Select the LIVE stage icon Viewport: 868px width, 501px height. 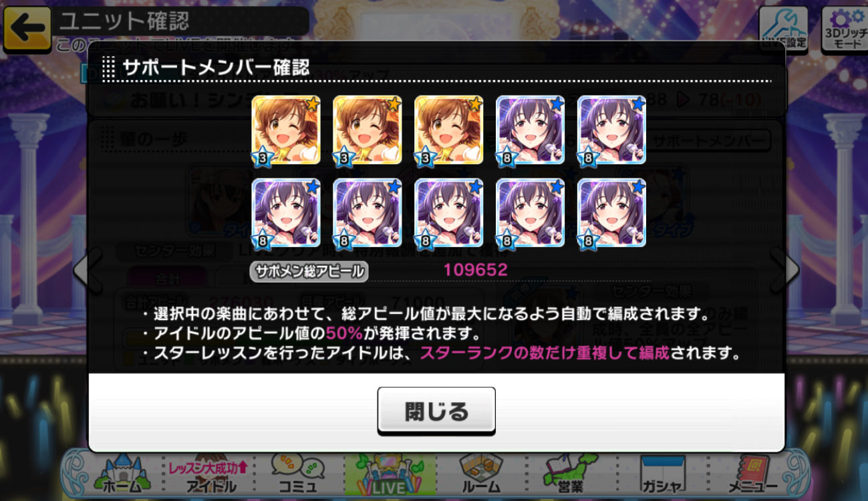390,475
